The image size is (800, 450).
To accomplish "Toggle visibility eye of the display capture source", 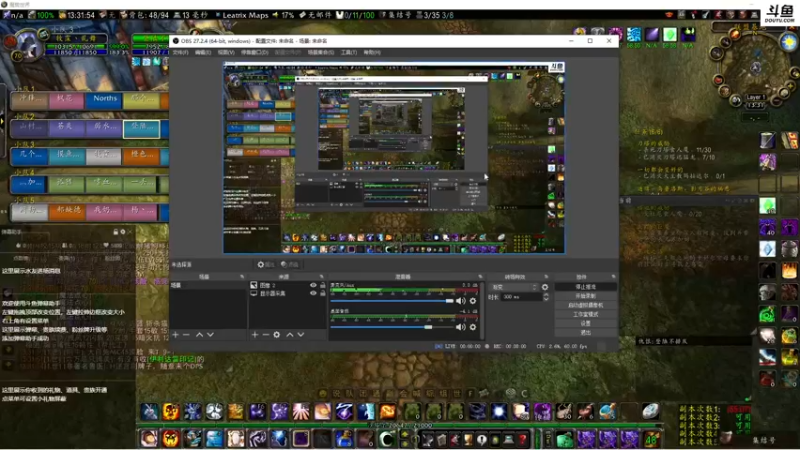I will (x=313, y=293).
